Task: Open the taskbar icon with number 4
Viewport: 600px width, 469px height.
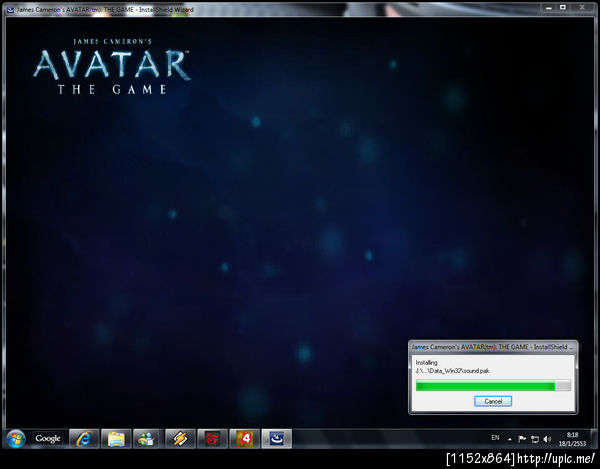Action: [245, 438]
